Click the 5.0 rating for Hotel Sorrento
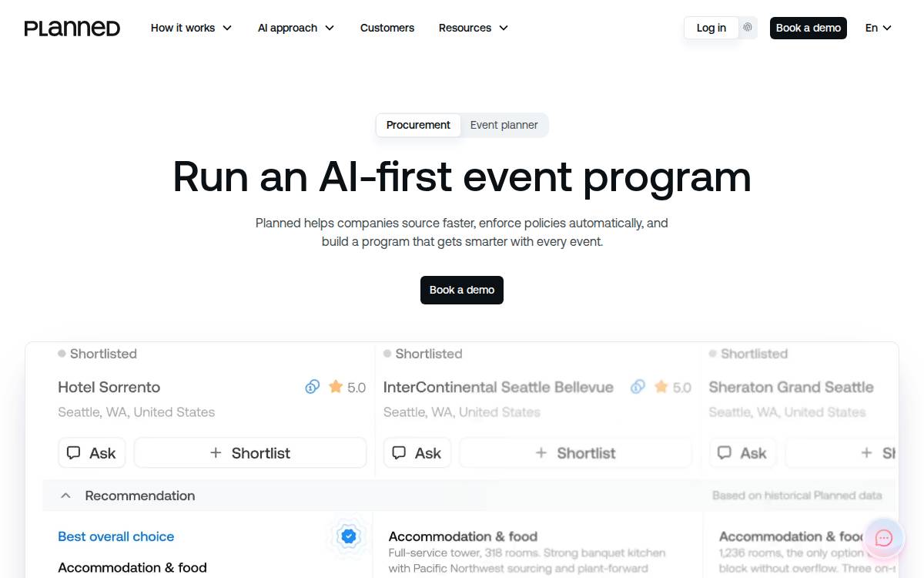Image resolution: width=924 pixels, height=578 pixels. point(357,388)
